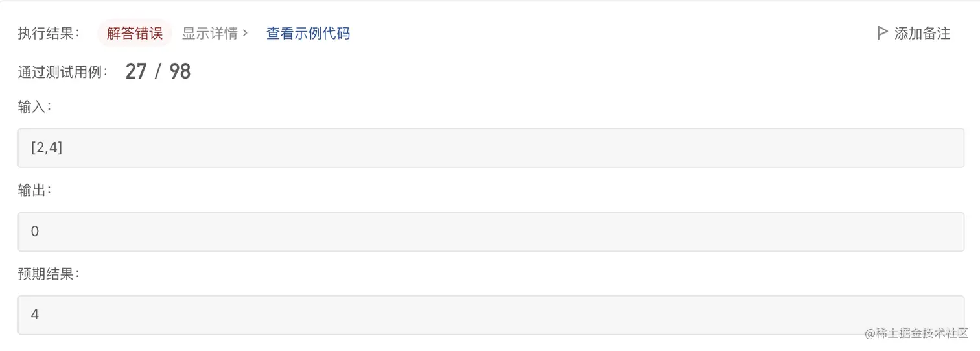Click the 输出 result box
This screenshot has width=980, height=351.
491,232
